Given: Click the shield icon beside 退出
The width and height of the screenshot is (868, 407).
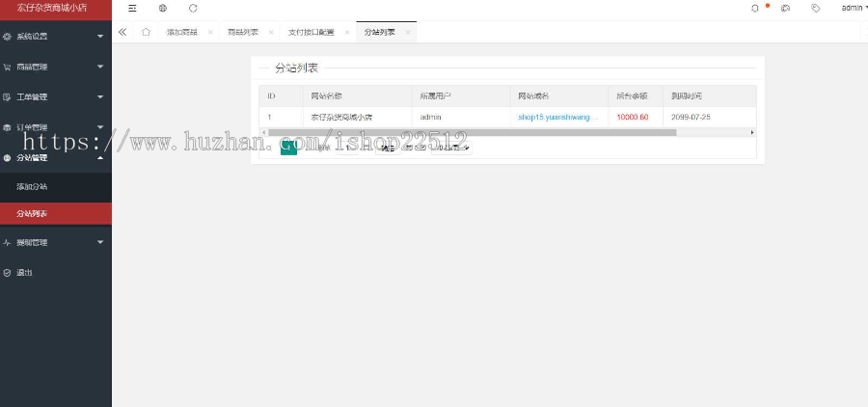Looking at the screenshot, I should point(7,273).
